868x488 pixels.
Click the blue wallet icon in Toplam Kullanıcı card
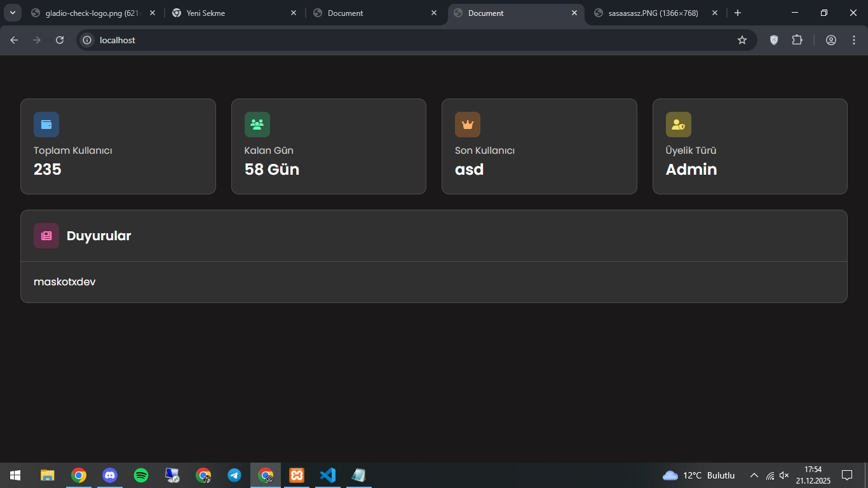click(x=46, y=125)
